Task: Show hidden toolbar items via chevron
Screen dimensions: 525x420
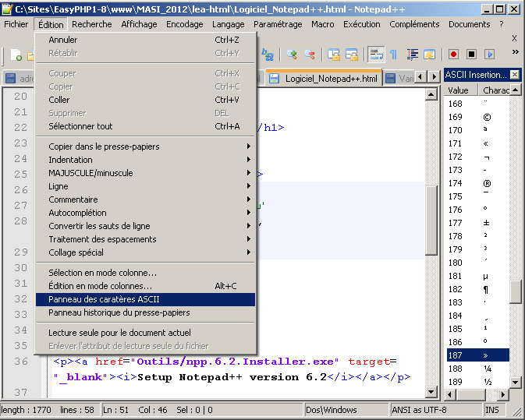Action: point(516,52)
